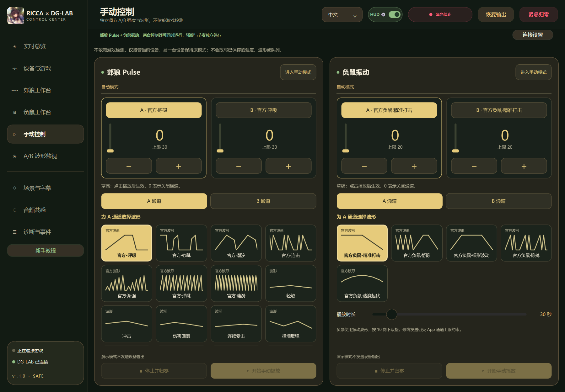
Task: Click the 紧急停止 button
Action: click(440, 14)
